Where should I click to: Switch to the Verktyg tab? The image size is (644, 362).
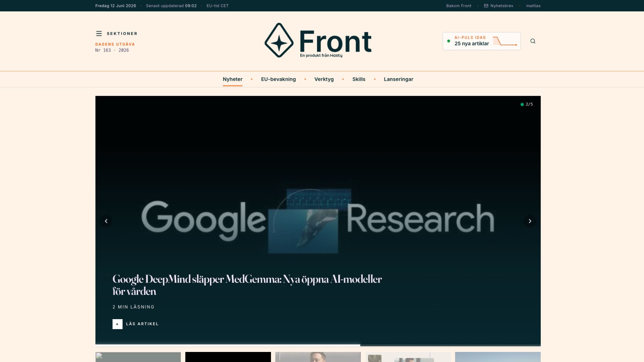(x=324, y=79)
